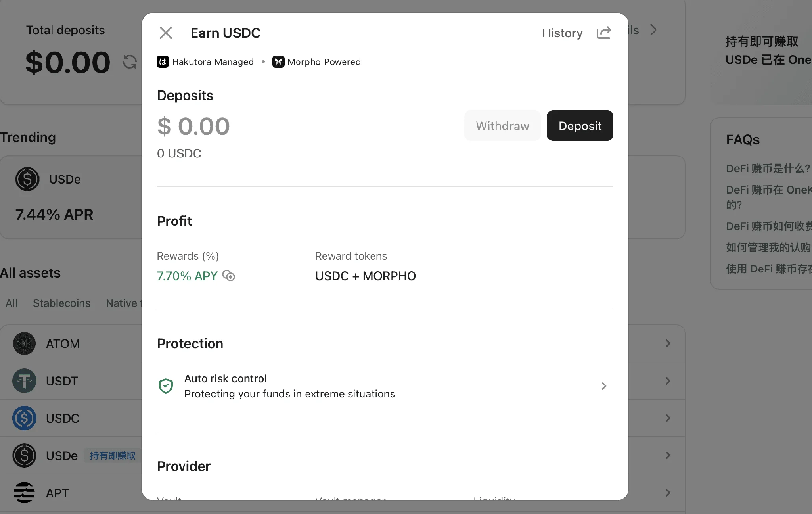Viewport: 812px width, 514px height.
Task: Click the Hakutora Managed logo icon
Action: pyautogui.click(x=163, y=62)
